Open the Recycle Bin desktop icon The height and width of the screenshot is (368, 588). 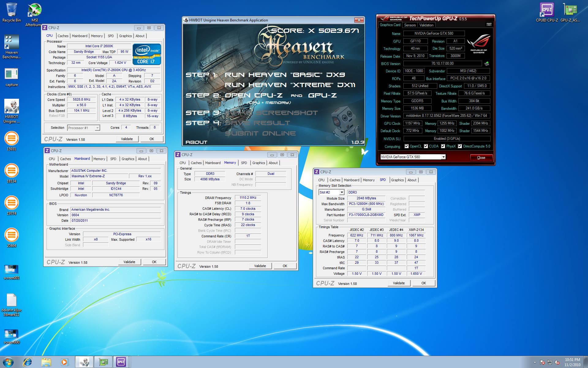tap(12, 13)
